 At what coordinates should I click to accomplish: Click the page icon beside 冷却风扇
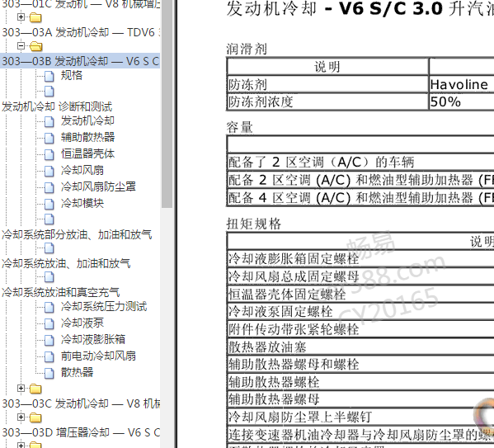pyautogui.click(x=49, y=171)
